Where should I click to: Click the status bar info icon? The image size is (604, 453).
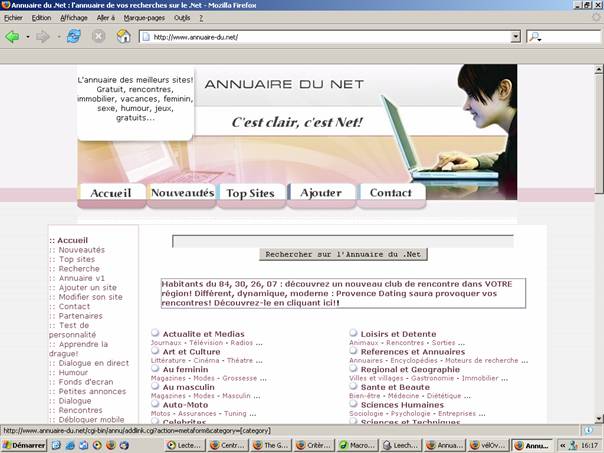point(588,430)
